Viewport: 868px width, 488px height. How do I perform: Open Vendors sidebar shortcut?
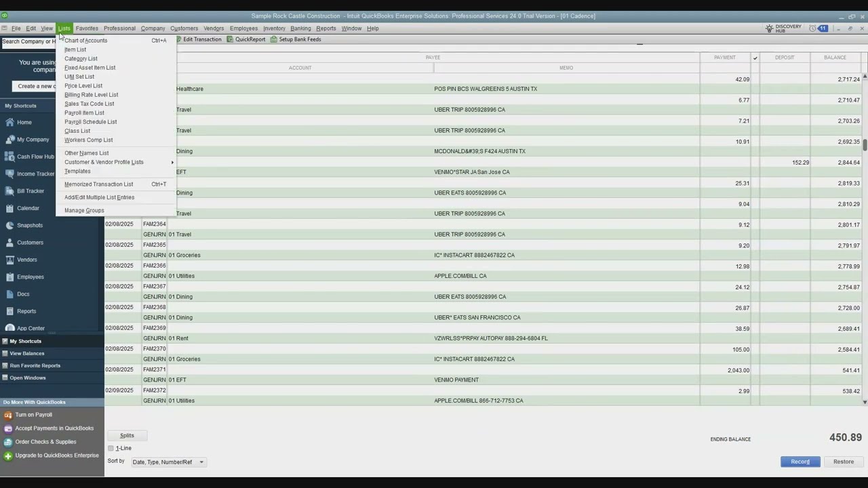pyautogui.click(x=27, y=260)
